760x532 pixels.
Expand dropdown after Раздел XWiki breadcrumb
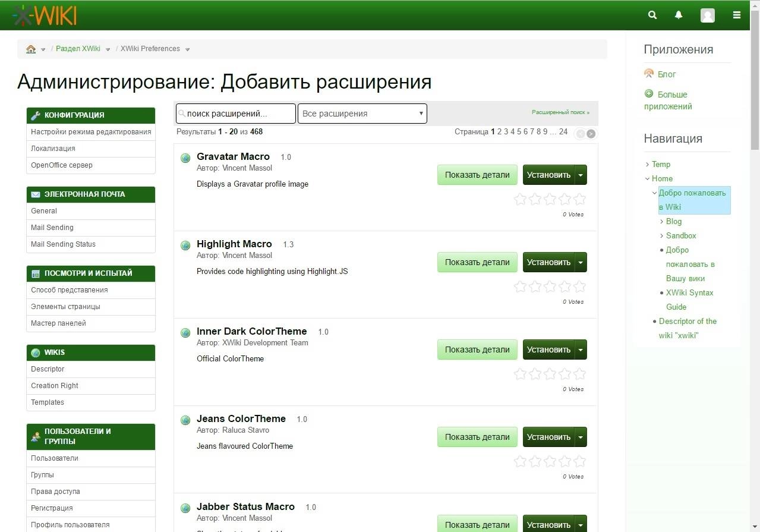pyautogui.click(x=108, y=49)
